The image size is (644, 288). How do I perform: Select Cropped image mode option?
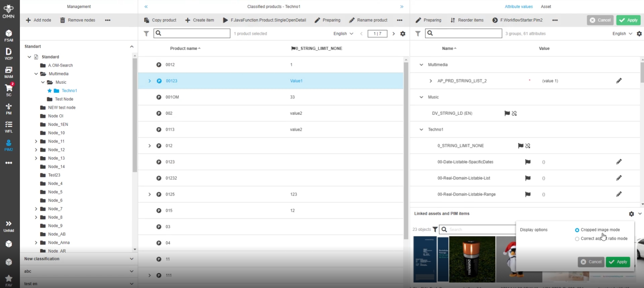(x=577, y=230)
